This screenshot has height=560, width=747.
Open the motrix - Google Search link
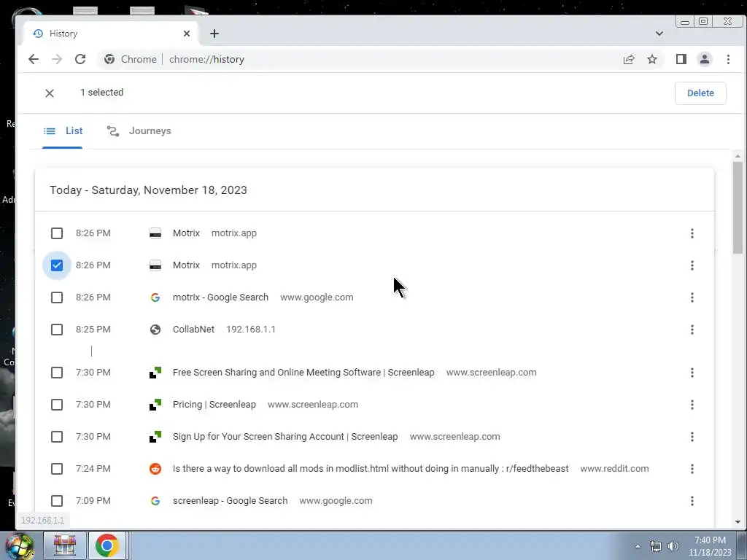coord(220,297)
